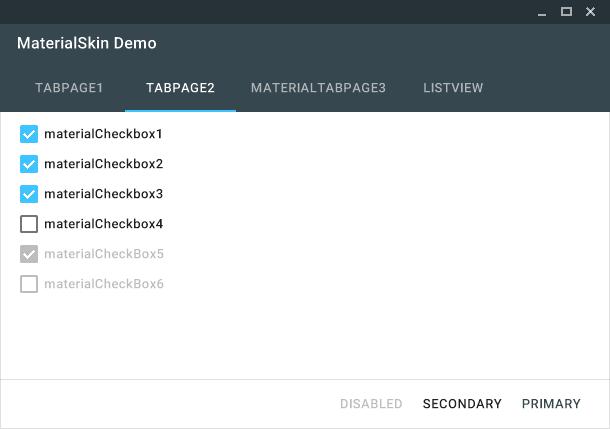Click the SECONDARY button

462,404
